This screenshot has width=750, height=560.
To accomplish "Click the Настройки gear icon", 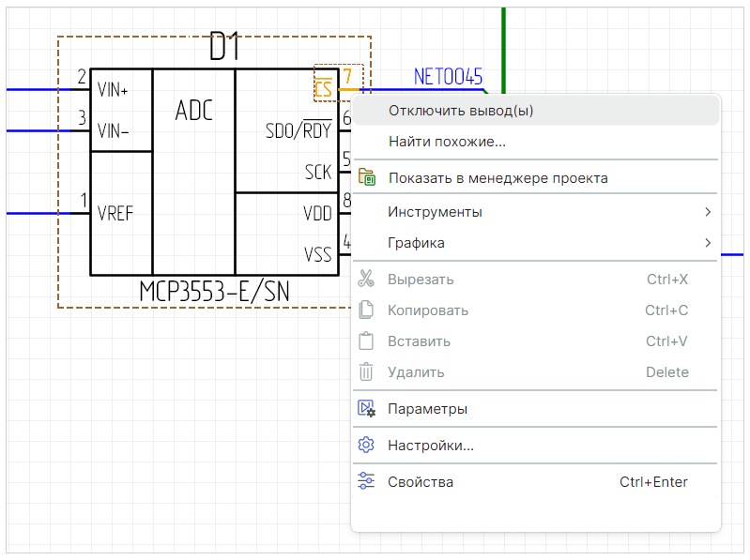I will [366, 445].
